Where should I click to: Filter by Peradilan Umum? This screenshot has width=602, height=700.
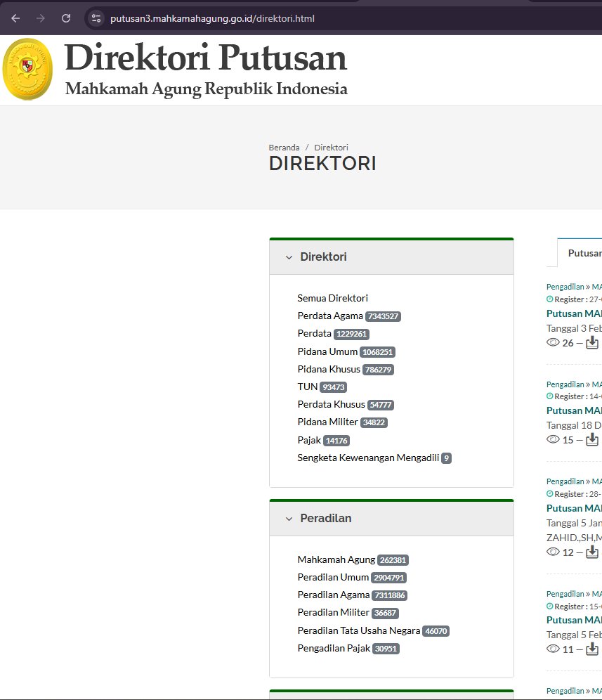coord(334,577)
